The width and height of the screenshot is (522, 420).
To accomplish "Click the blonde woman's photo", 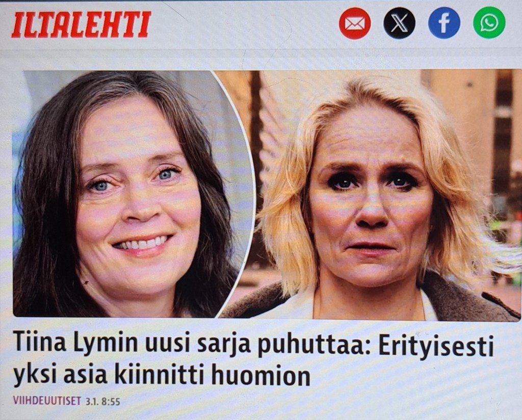I will tap(383, 195).
